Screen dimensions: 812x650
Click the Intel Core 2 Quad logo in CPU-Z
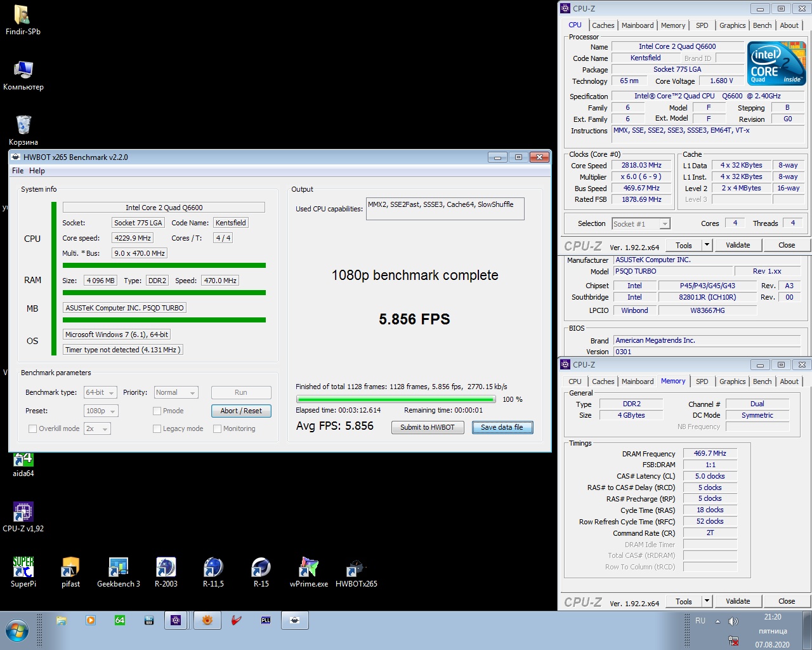(776, 63)
